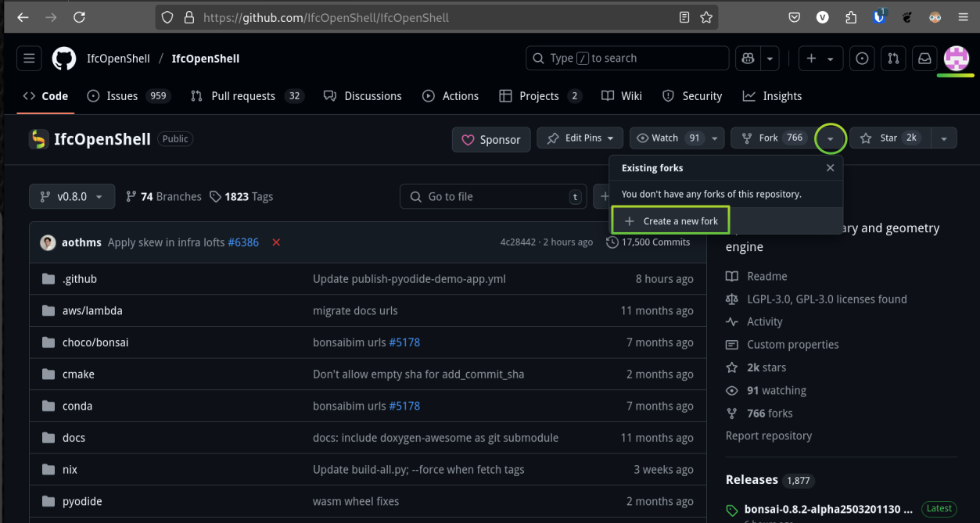The height and width of the screenshot is (523, 980).
Task: Click the Firefox address bar URL
Action: coord(326,17)
